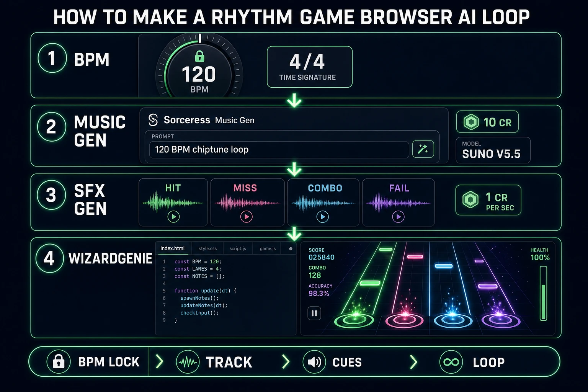Hit the purple lane target ring

[x=501, y=320]
